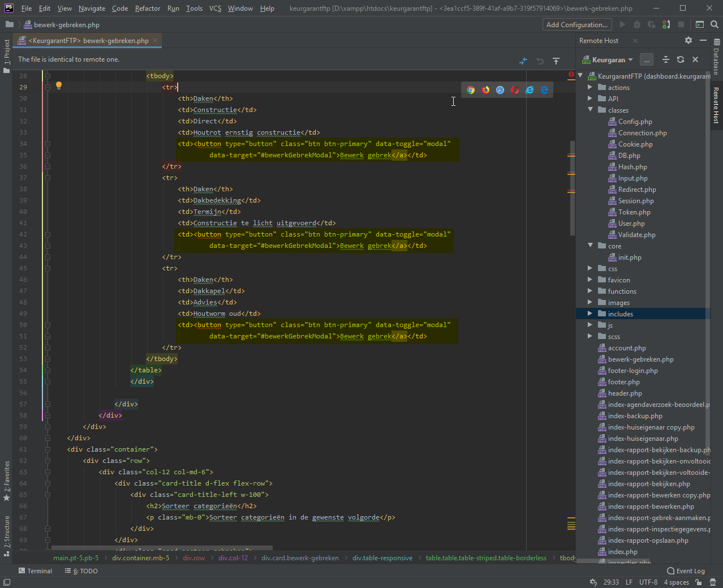
Task: Collapse the classes folder
Action: [590, 110]
